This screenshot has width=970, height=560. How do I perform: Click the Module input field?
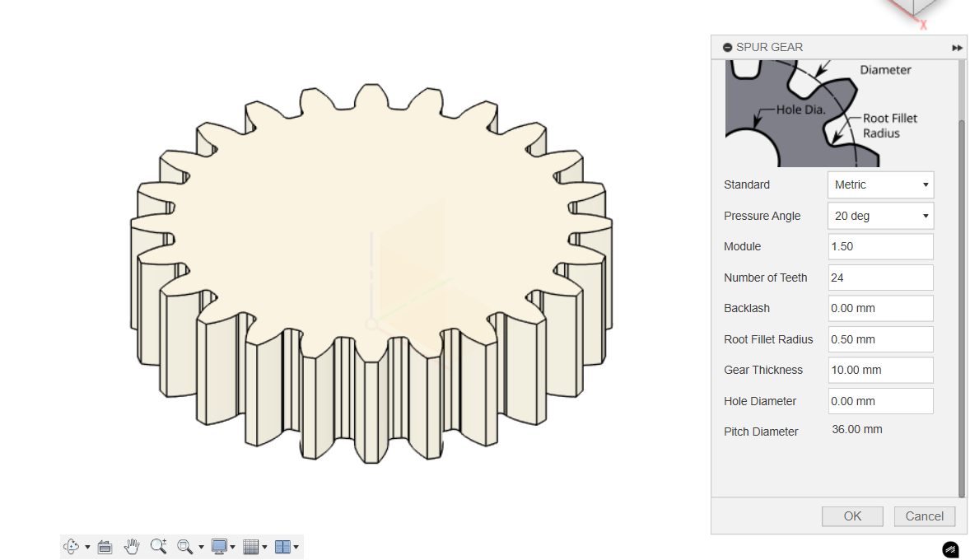880,247
